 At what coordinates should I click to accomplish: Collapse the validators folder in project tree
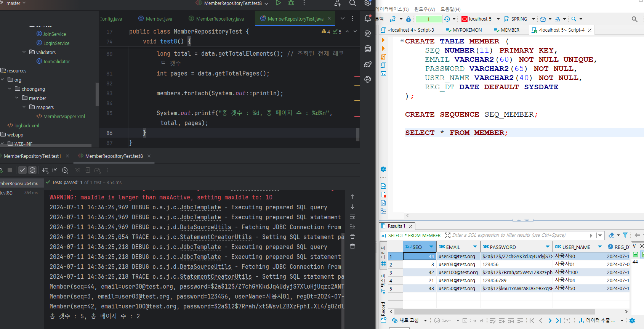point(24,52)
